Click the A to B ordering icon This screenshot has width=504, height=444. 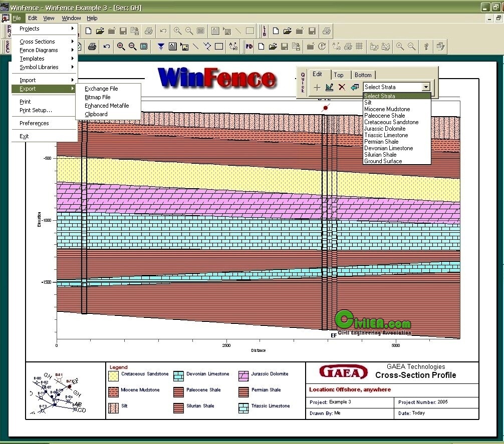pyautogui.click(x=233, y=47)
